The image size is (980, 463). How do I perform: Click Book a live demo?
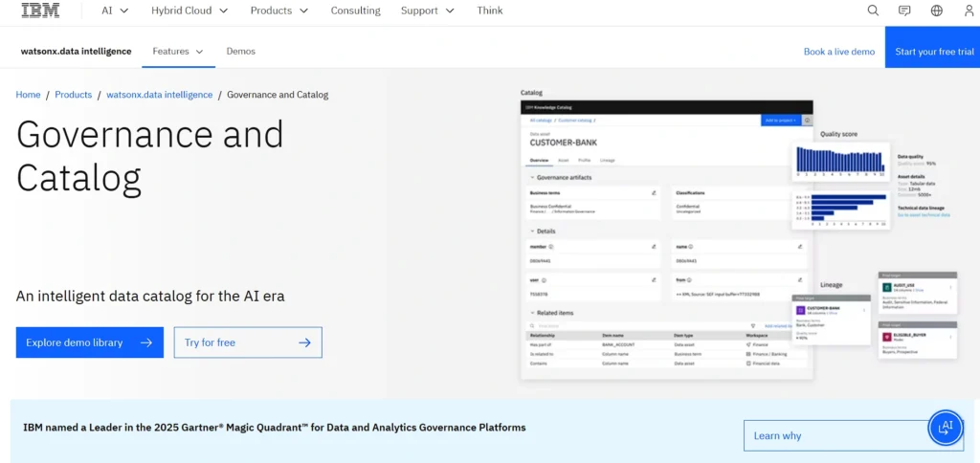[x=838, y=52]
